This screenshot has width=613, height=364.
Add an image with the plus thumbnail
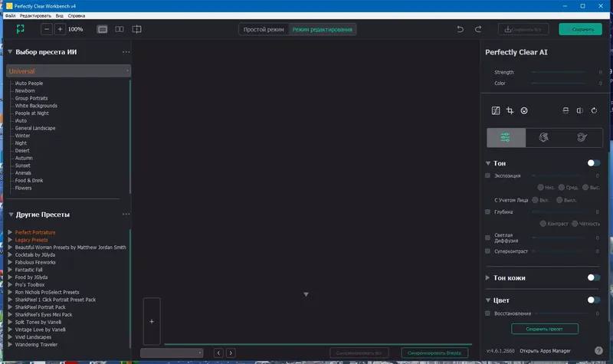pos(152,321)
